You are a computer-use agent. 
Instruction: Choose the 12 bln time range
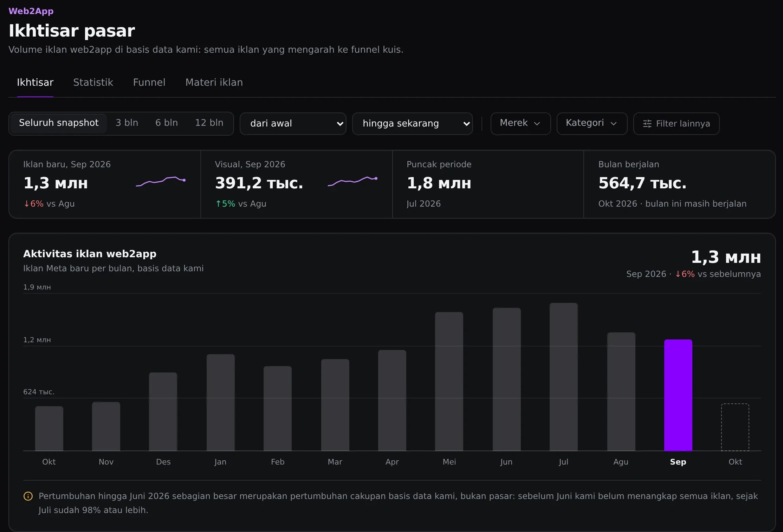tap(209, 123)
